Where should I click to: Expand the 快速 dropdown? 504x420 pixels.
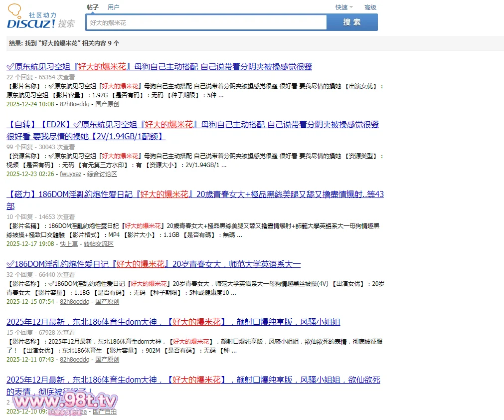pyautogui.click(x=344, y=7)
